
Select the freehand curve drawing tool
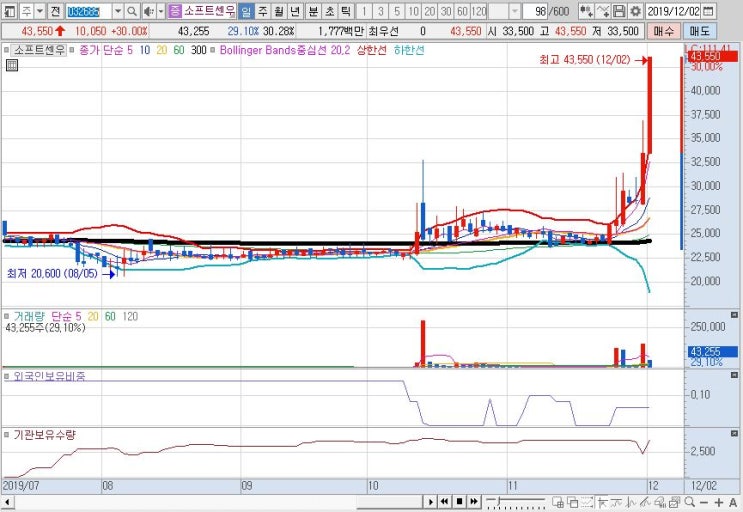click(x=645, y=502)
